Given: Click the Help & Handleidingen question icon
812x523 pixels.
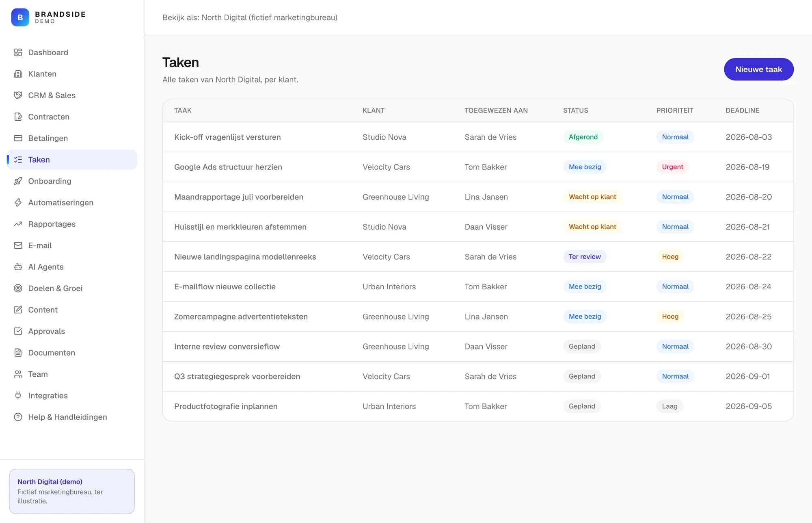Looking at the screenshot, I should coord(18,417).
